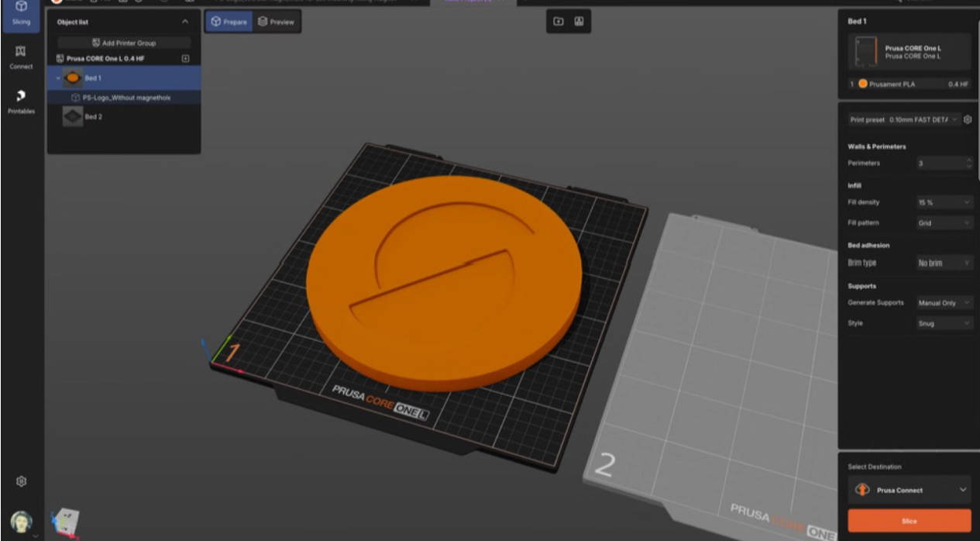
Task: Click the view orientation cube
Action: tap(65, 522)
